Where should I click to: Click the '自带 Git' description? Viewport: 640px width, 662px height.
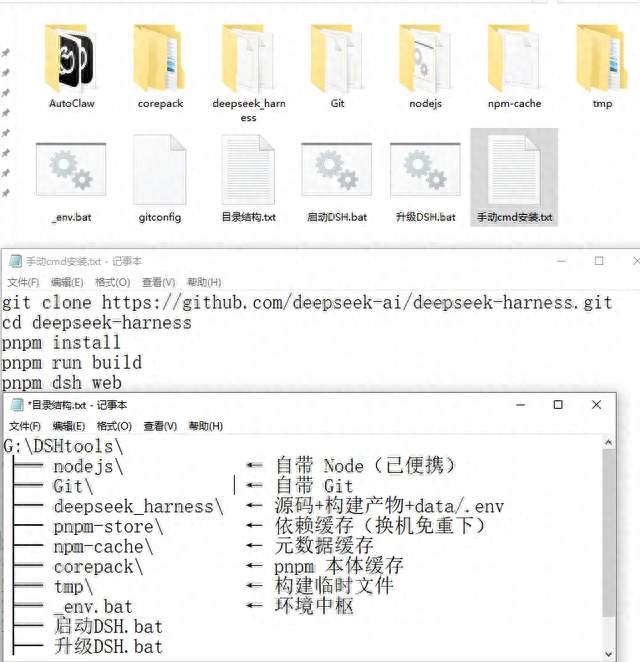pos(315,486)
